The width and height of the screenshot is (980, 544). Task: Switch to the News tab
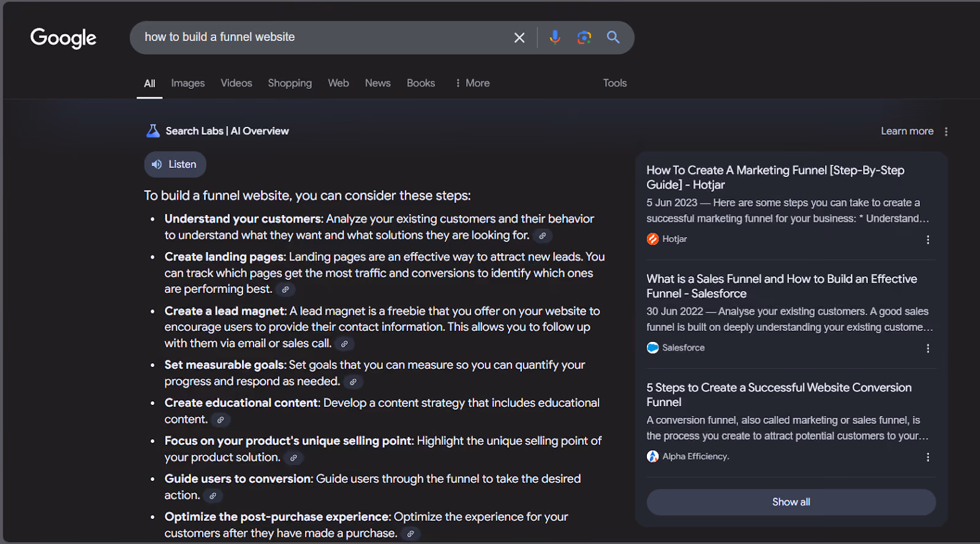click(x=378, y=83)
